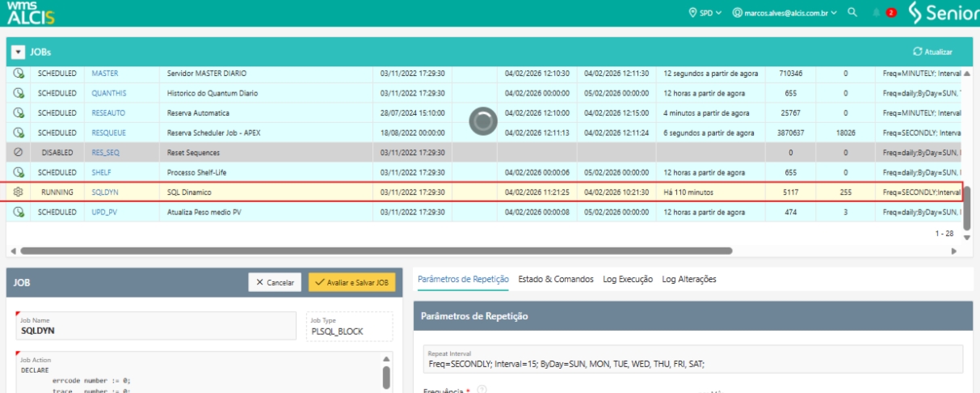
Task: Click the Repeat Interval field
Action: (x=692, y=359)
